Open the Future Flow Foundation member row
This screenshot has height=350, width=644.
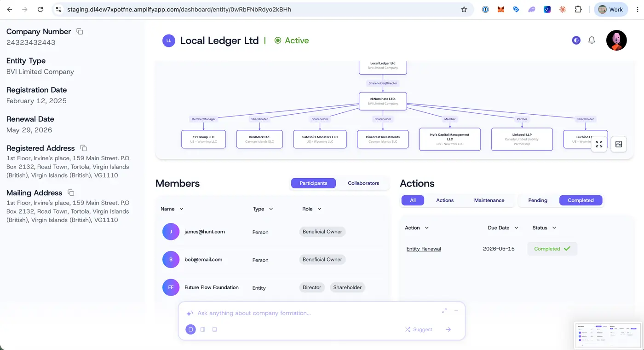pos(272,287)
